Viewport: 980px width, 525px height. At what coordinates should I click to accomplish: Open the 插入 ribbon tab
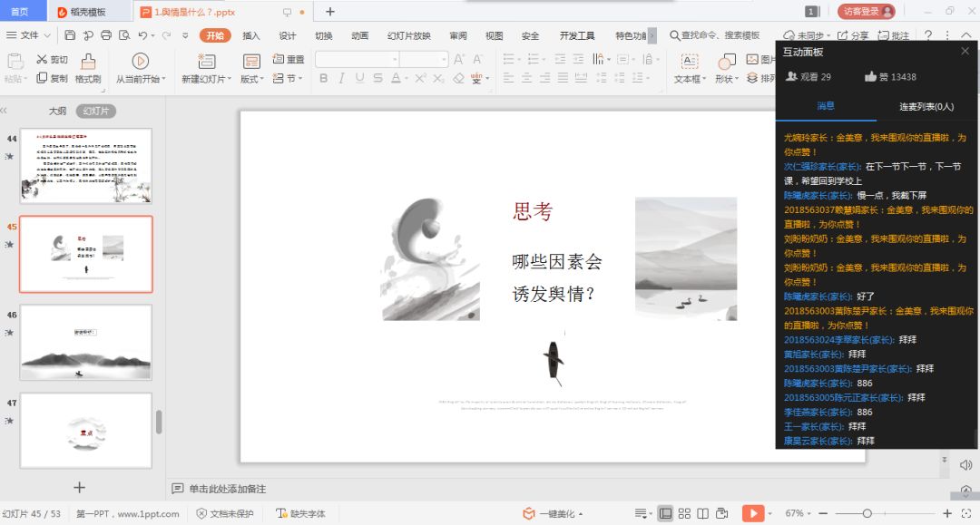click(251, 35)
